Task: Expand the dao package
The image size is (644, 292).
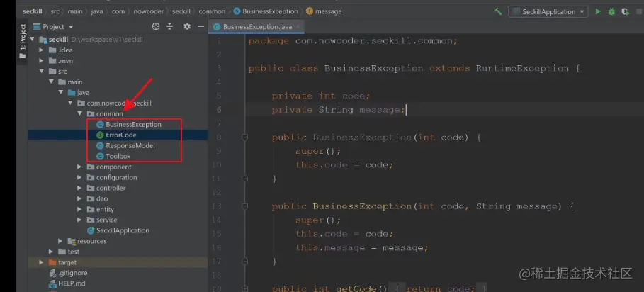Action: tap(80, 198)
